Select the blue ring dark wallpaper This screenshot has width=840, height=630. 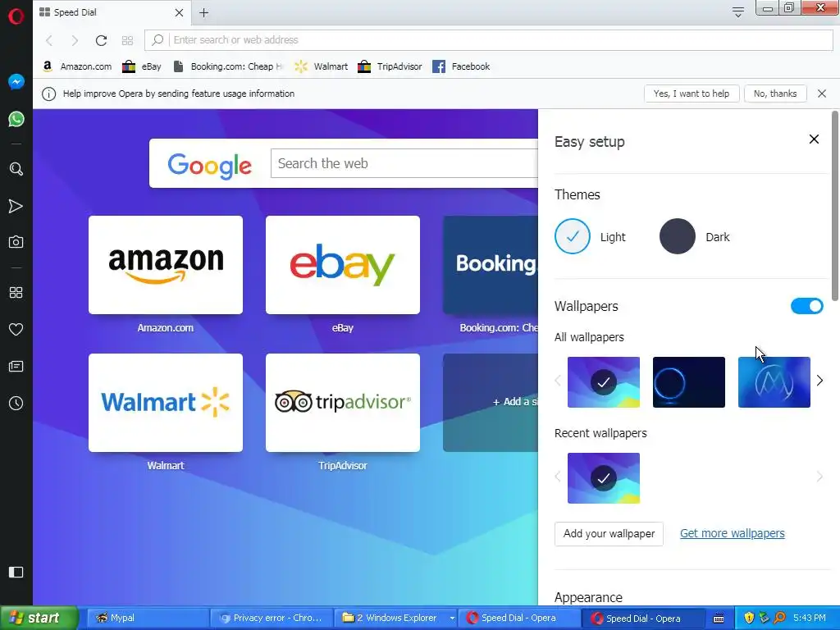click(689, 382)
